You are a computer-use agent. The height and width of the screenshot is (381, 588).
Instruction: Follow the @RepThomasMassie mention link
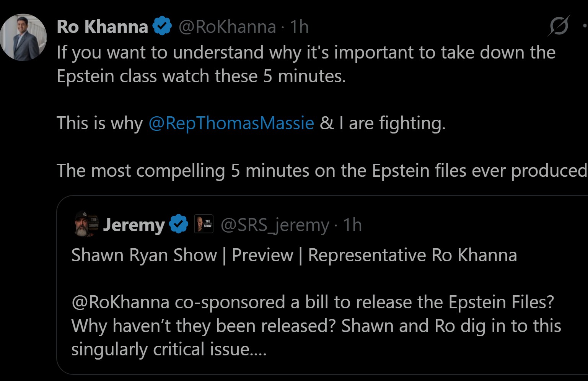pyautogui.click(x=231, y=123)
